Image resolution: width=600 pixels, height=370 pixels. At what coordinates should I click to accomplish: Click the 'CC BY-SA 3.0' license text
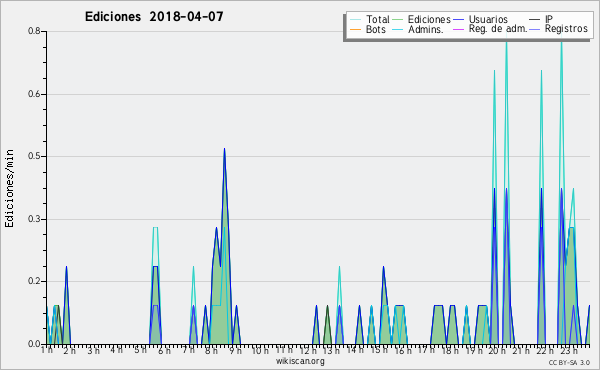tap(569, 362)
